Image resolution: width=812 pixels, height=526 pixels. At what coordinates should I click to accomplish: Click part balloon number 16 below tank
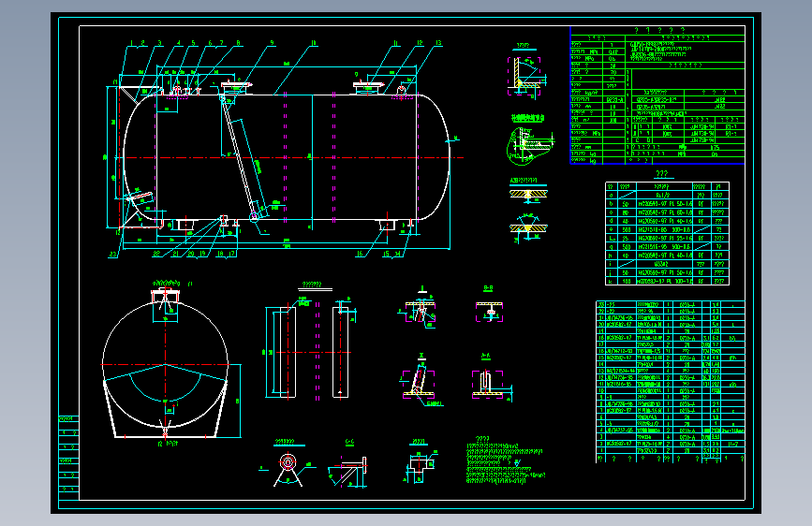[360, 255]
